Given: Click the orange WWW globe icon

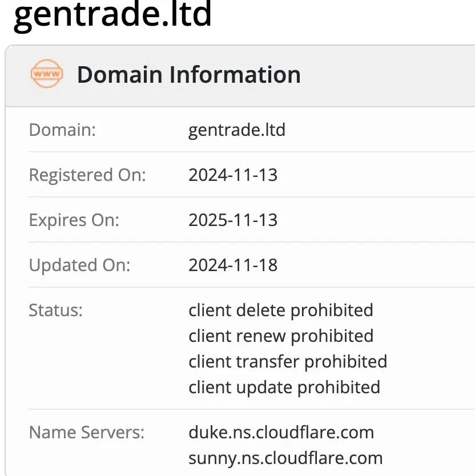Looking at the screenshot, I should pos(47,74).
